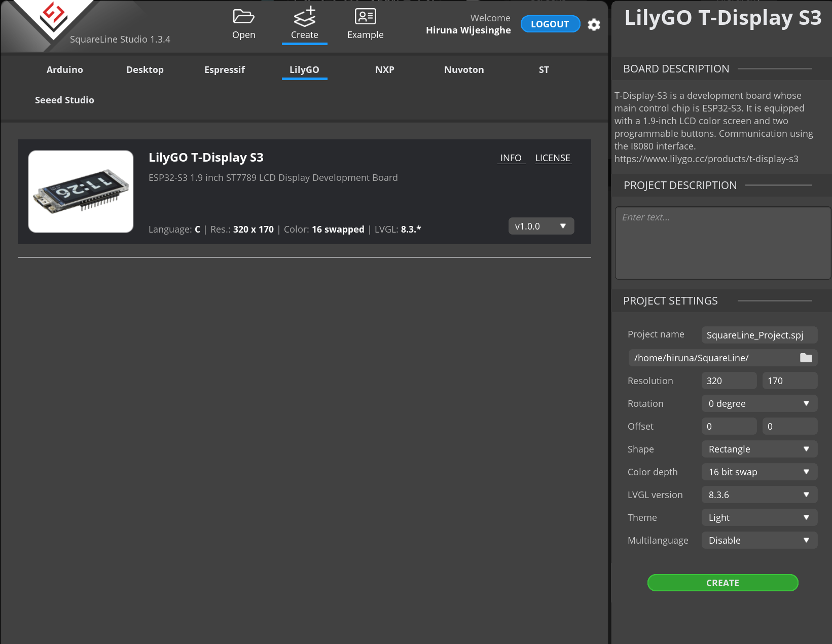Open an existing project via Open icon
Viewport: 832px width, 644px height.
[244, 24]
